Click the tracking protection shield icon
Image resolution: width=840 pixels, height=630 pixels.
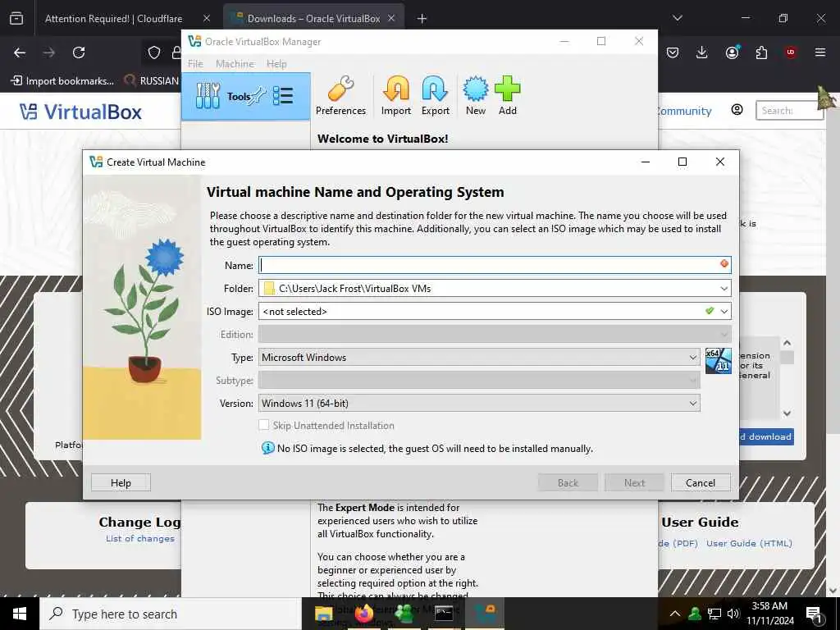[x=154, y=52]
